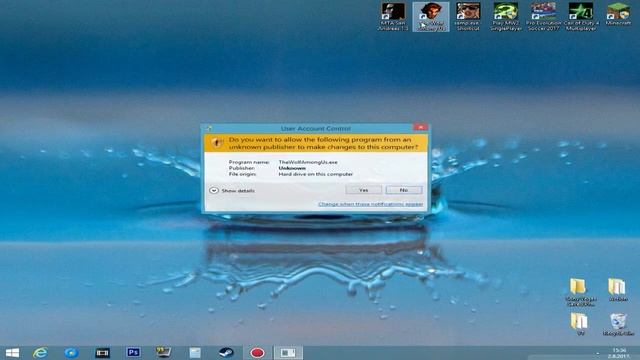Screen dimensions: 640x360
Task: Click the 'Unknown' publisher text
Action: (292, 168)
